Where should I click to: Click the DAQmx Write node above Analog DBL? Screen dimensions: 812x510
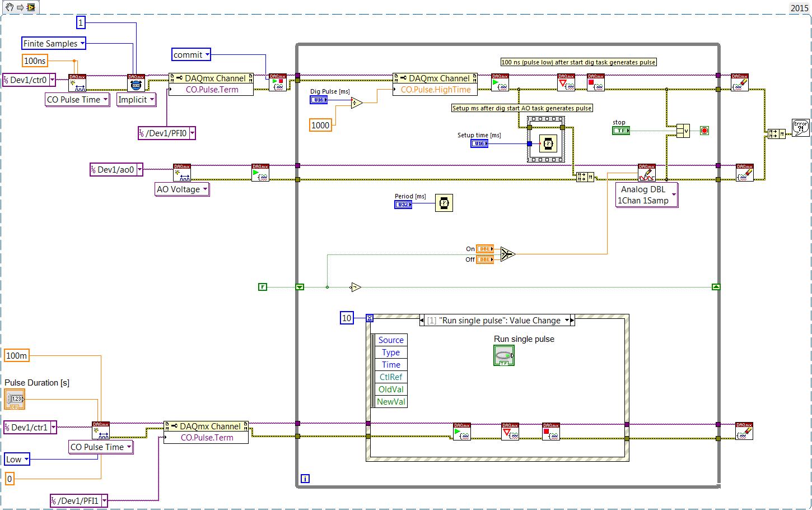[647, 173]
